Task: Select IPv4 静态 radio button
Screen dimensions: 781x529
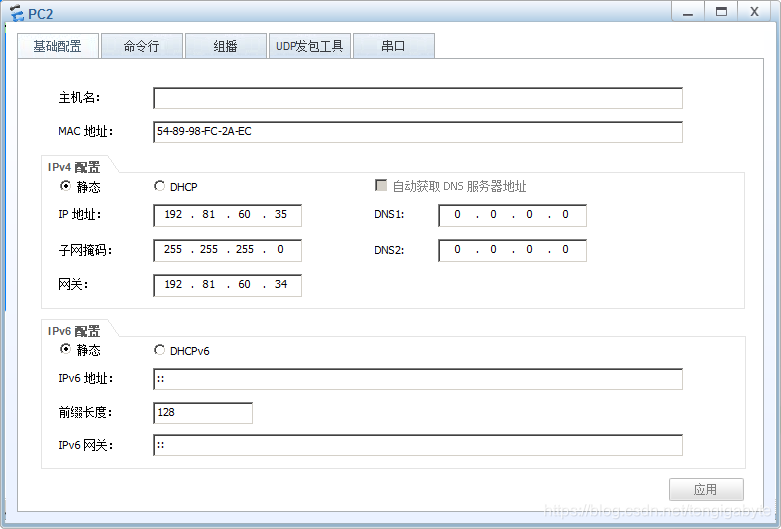Action: (65, 186)
